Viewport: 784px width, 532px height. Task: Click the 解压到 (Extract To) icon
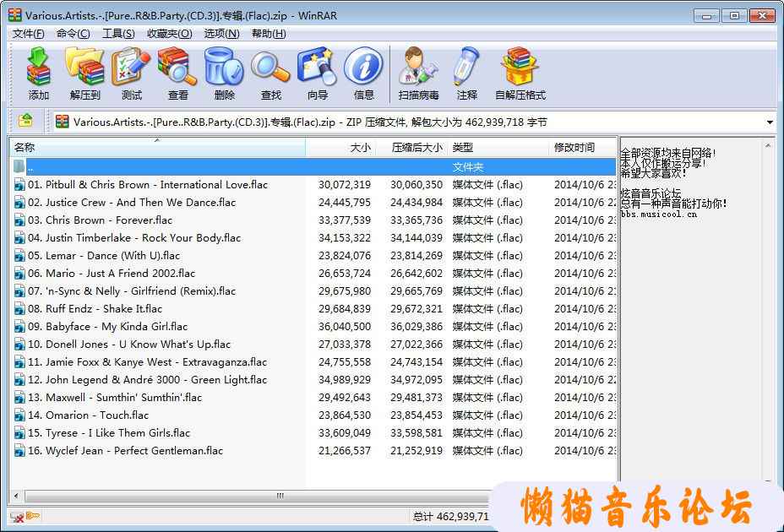(x=85, y=73)
